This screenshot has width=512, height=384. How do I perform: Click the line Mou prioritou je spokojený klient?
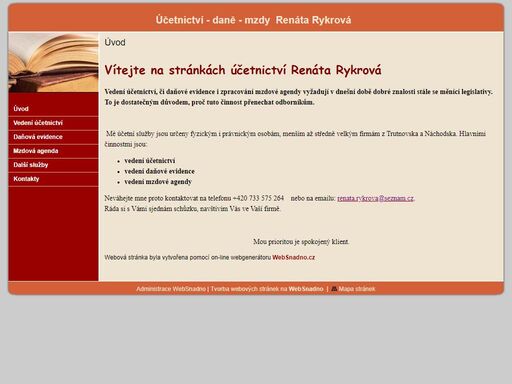(x=301, y=241)
